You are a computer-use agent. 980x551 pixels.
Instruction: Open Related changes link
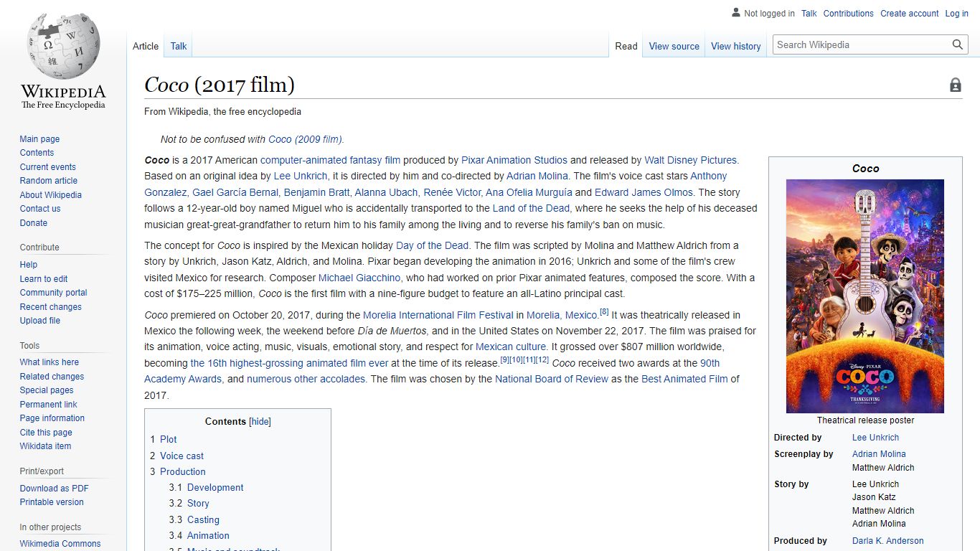pyautogui.click(x=52, y=377)
